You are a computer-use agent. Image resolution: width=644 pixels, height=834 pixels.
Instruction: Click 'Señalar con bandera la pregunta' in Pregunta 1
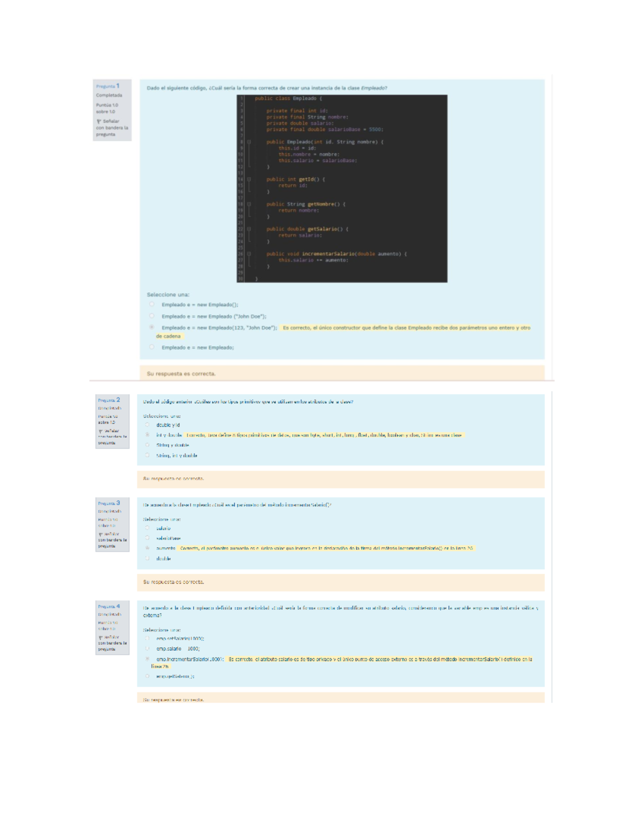click(112, 128)
